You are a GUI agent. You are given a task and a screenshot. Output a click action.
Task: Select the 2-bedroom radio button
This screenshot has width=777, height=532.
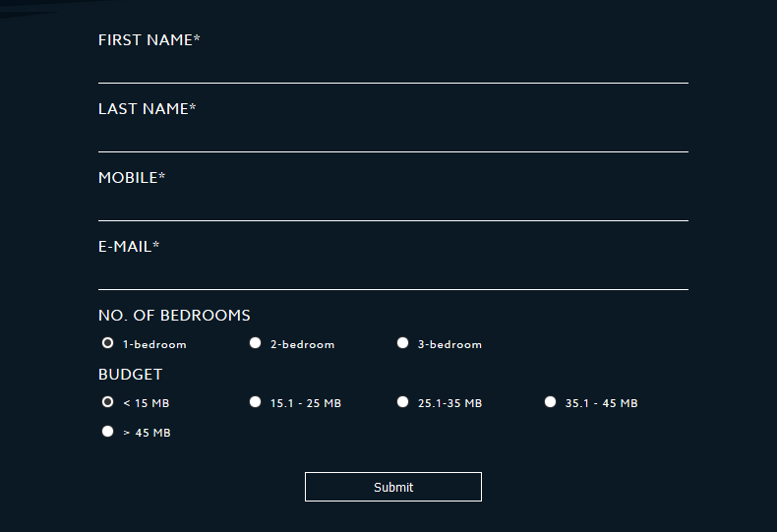[x=255, y=343]
